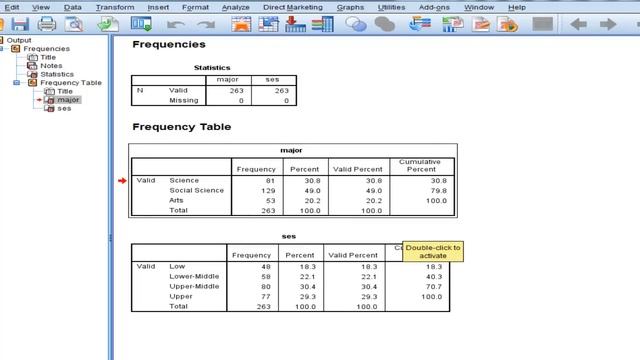Click the left arrow promote icon
Image resolution: width=640 pixels, height=360 pixels.
point(578,24)
